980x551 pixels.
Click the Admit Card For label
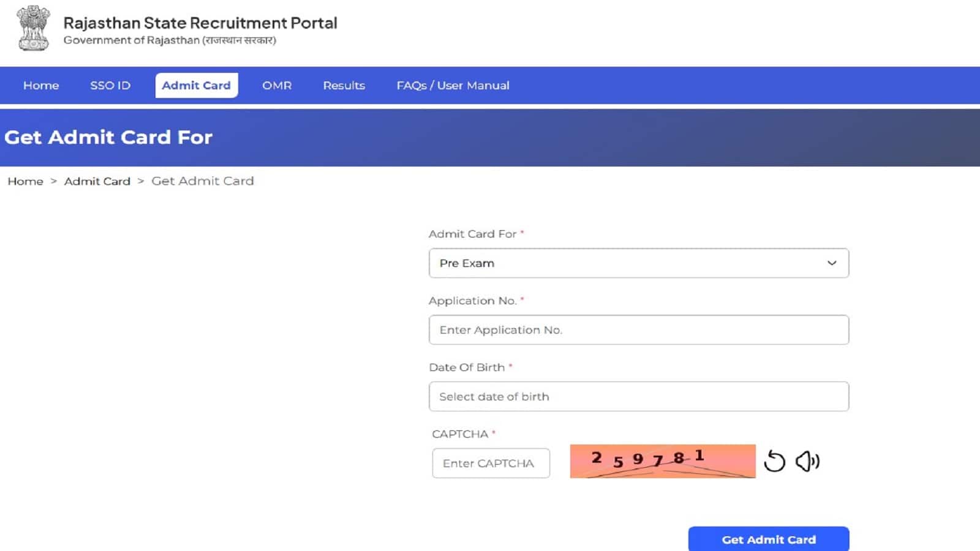pos(472,234)
